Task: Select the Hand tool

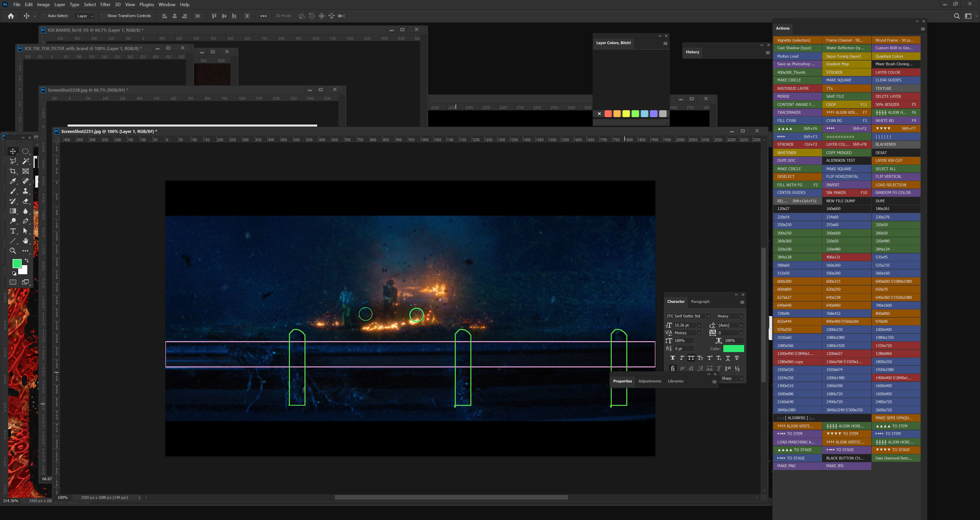Action: click(26, 241)
